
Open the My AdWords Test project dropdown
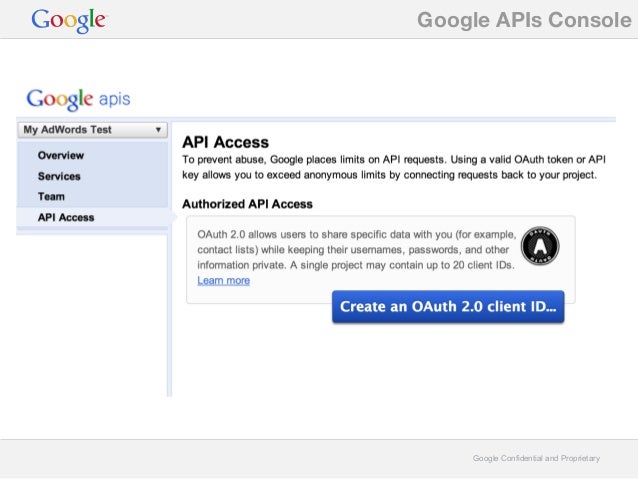coord(92,130)
